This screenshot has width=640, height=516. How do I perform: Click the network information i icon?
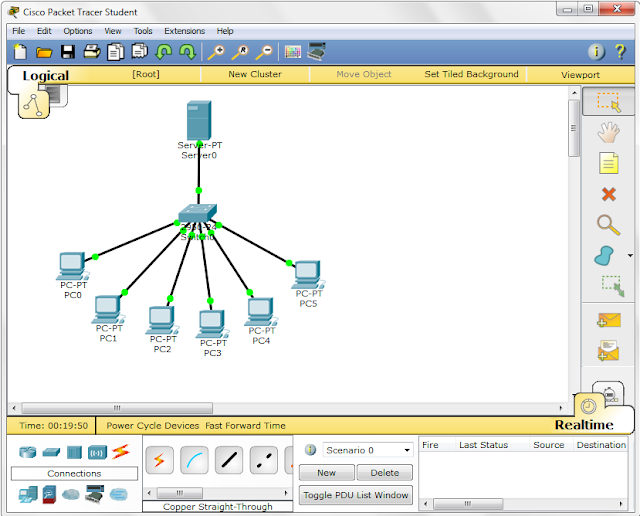596,52
